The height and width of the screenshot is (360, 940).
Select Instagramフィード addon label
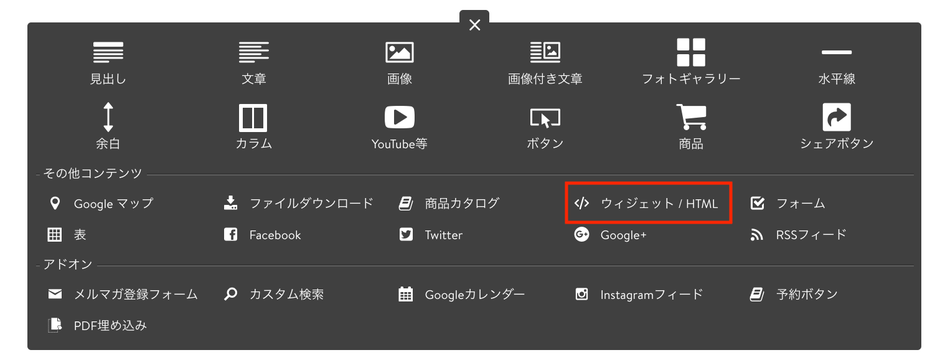tap(652, 294)
